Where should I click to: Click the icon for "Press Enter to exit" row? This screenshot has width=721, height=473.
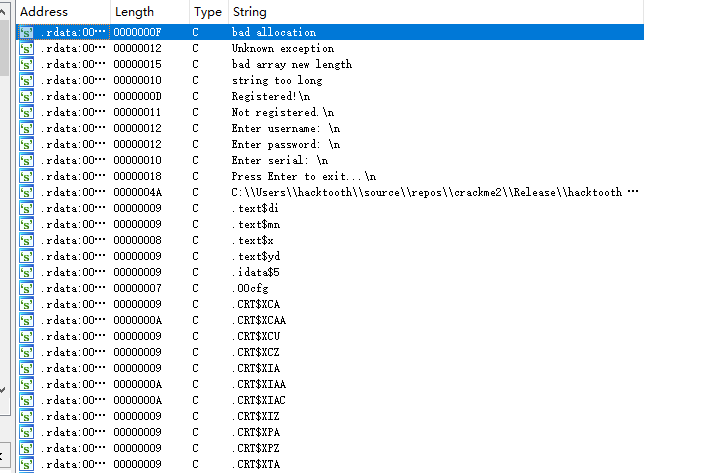click(x=27, y=177)
